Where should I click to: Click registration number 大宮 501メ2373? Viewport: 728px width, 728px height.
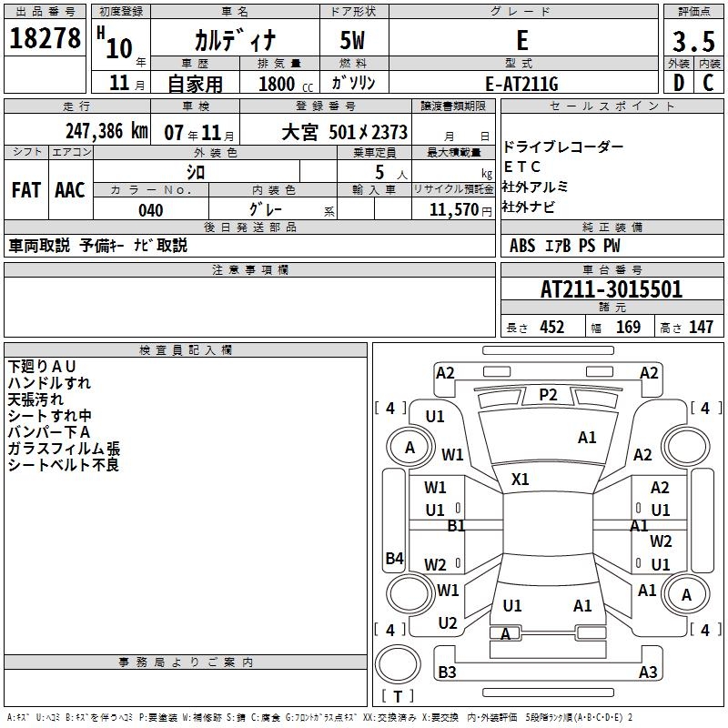(x=345, y=132)
